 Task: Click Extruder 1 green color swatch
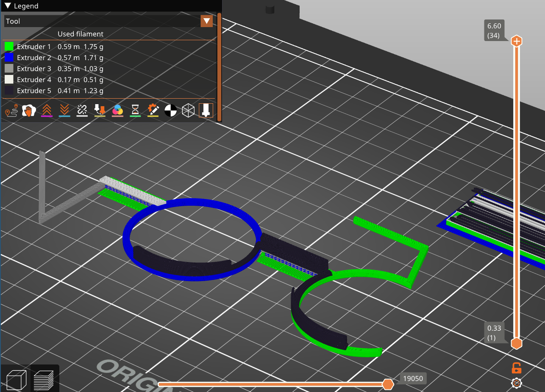pyautogui.click(x=9, y=47)
